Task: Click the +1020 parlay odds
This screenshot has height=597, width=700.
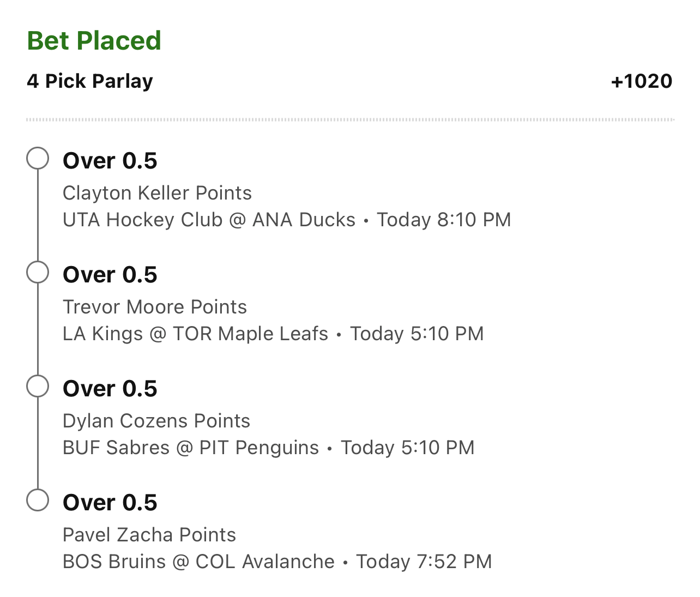Action: click(642, 81)
